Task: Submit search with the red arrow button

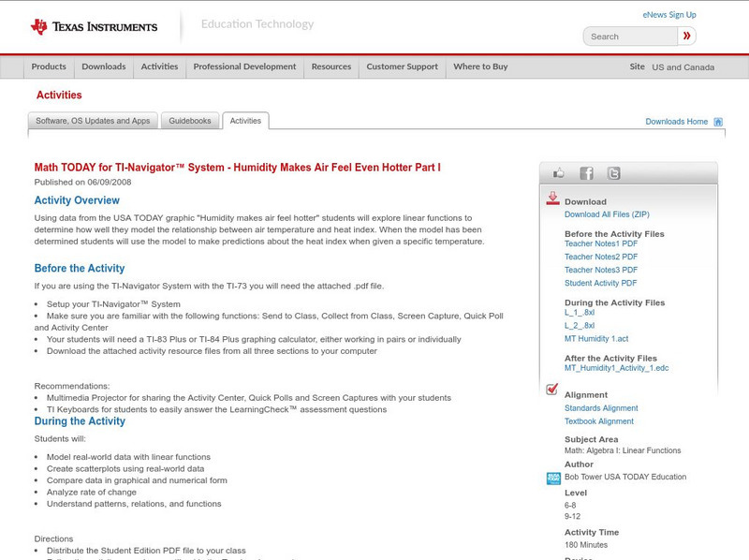Action: [687, 36]
